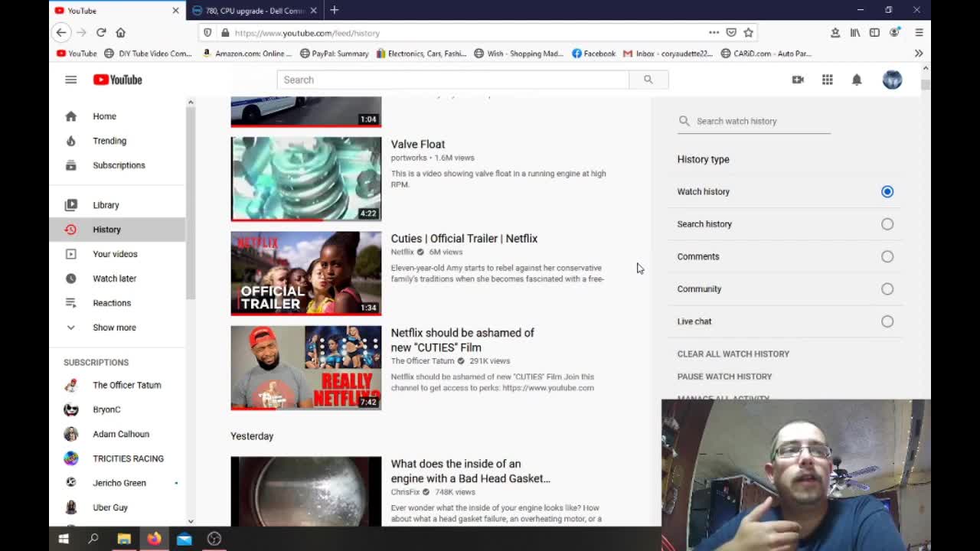Viewport: 980px width, 551px height.
Task: Open the Valve Float video title
Action: [x=417, y=144]
